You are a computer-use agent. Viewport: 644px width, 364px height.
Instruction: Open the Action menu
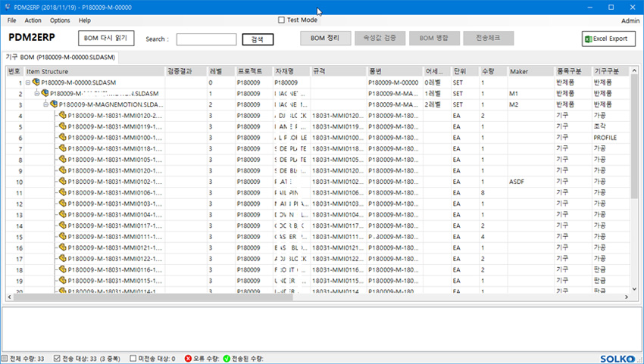(x=33, y=20)
